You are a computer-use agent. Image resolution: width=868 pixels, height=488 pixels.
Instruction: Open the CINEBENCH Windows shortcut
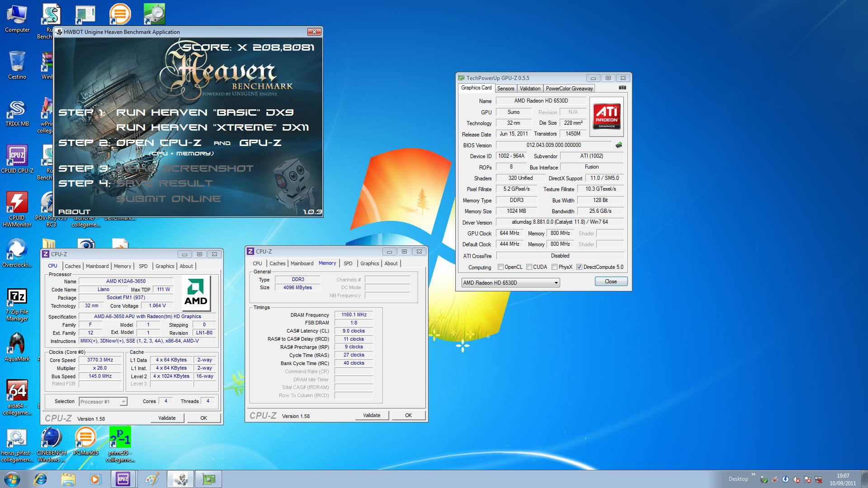pyautogui.click(x=51, y=446)
